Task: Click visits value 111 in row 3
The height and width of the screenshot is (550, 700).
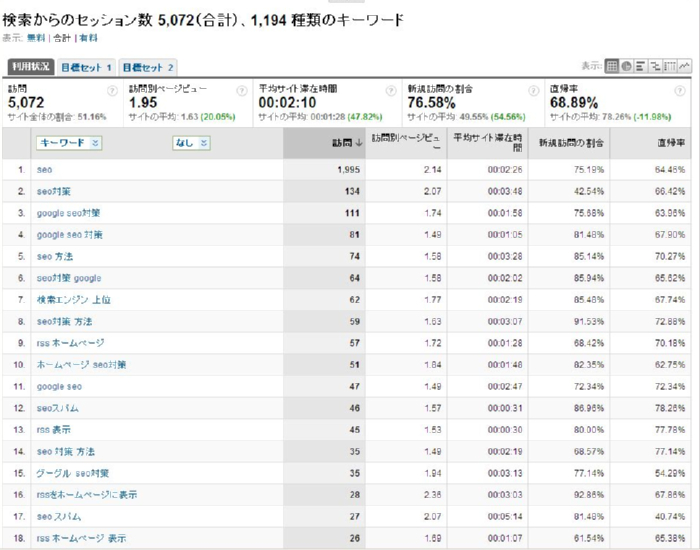Action: [352, 213]
